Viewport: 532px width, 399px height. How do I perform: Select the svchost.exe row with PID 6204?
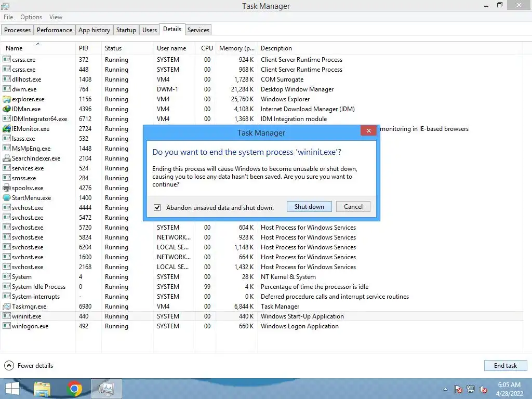261,247
